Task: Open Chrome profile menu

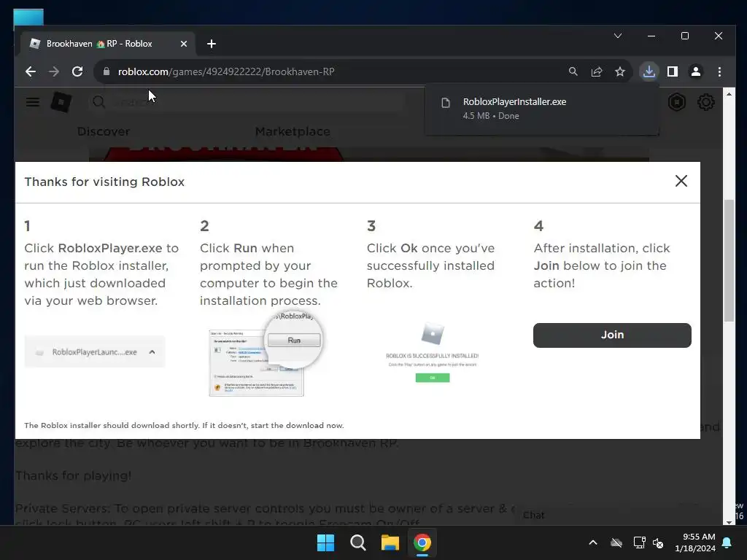Action: coord(695,72)
